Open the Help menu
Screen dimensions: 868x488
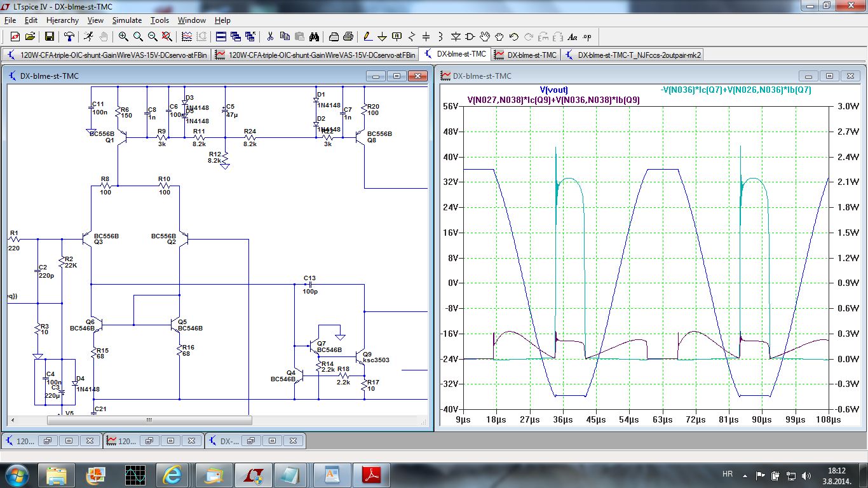pyautogui.click(x=222, y=20)
